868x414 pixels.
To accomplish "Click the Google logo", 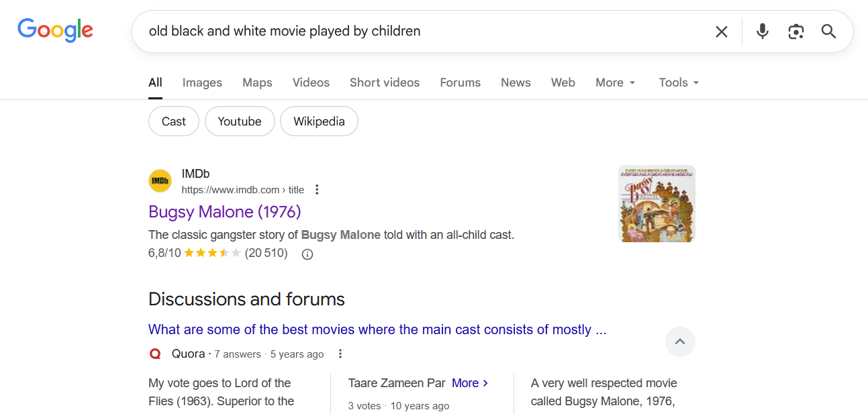I will pyautogui.click(x=55, y=30).
